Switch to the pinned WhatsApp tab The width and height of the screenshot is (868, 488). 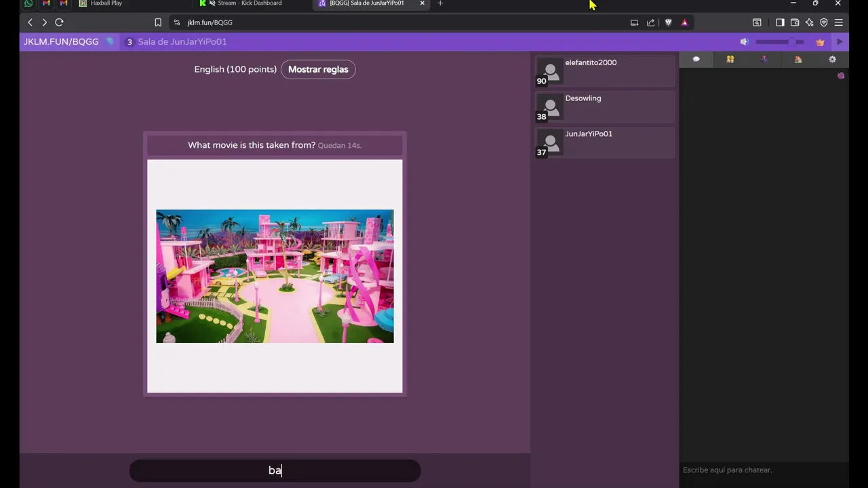tap(28, 3)
